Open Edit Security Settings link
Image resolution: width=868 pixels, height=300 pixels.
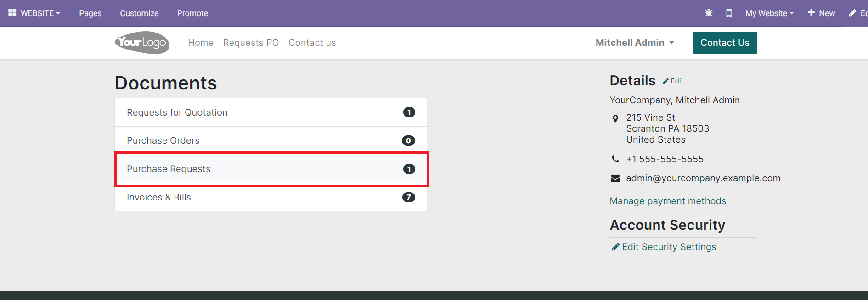tap(669, 247)
